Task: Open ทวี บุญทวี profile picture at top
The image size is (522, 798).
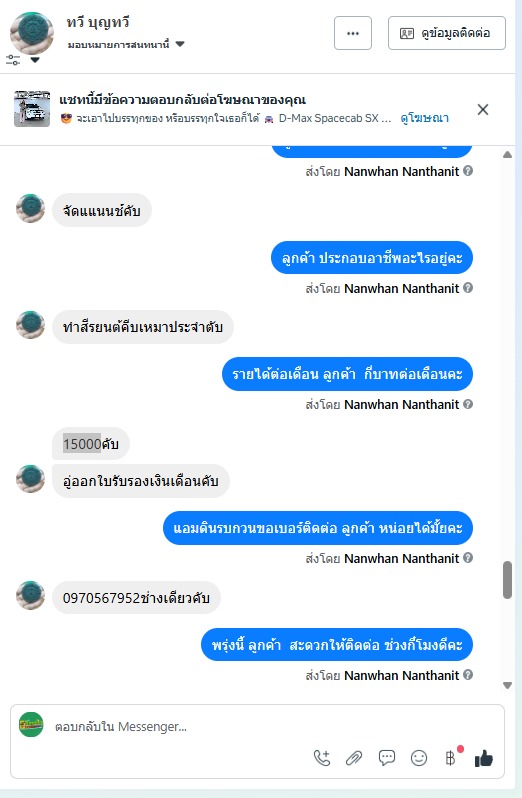Action: click(32, 34)
